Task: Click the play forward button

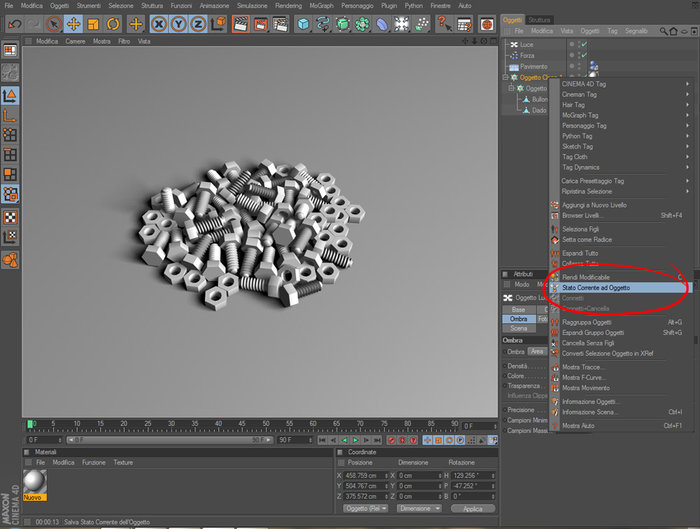Action: pos(355,440)
